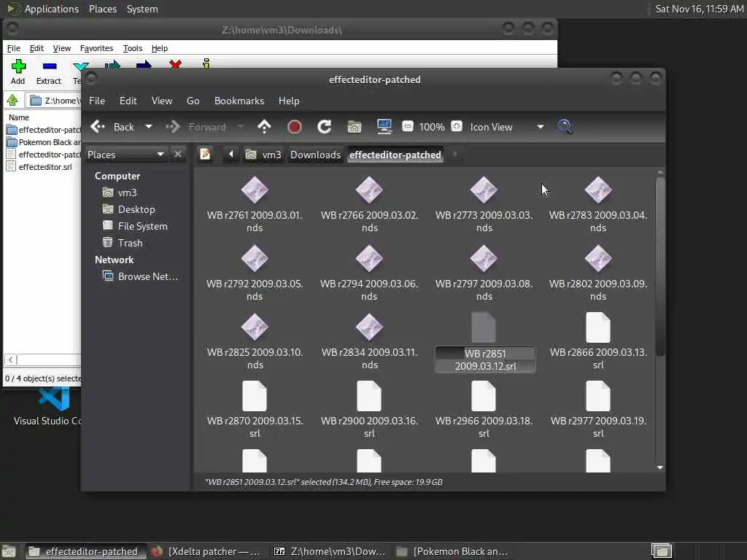
Task: Open the Places menu in top panel
Action: [x=102, y=9]
